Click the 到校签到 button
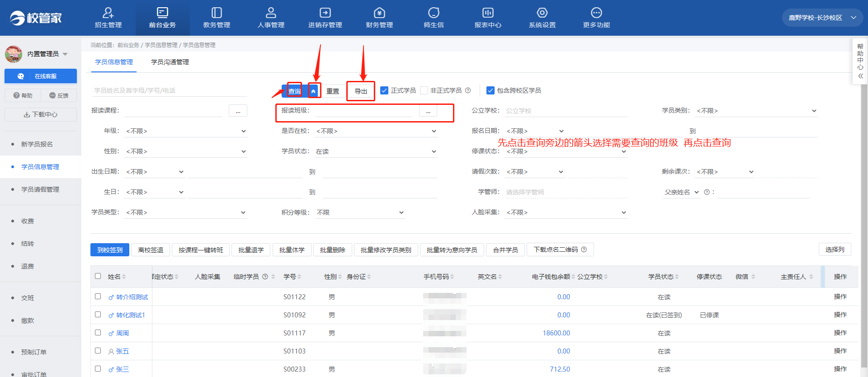Screen dimensions: 868x377 [110, 250]
